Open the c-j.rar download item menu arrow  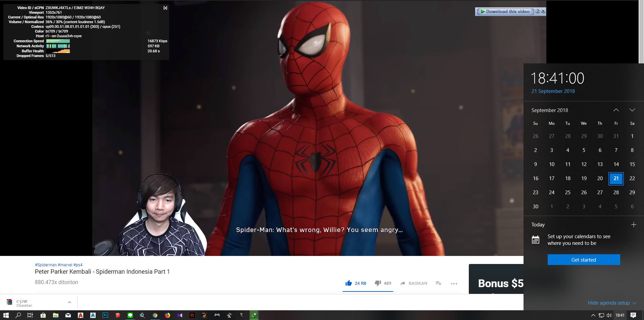tap(69, 302)
